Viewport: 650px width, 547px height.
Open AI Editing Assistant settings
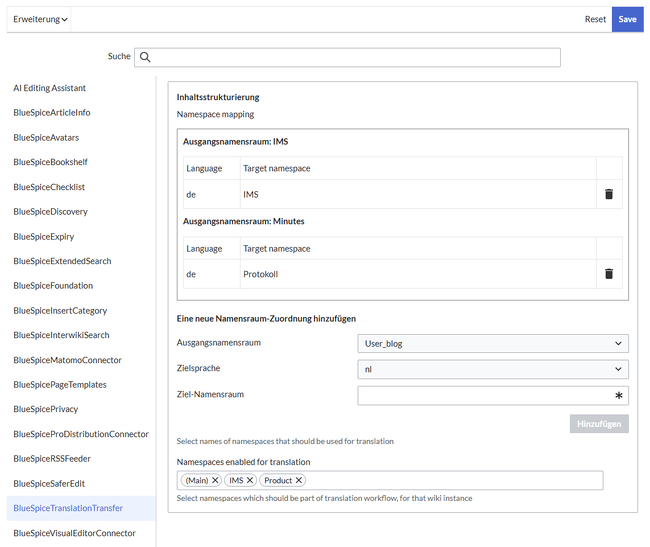pyautogui.click(x=50, y=88)
